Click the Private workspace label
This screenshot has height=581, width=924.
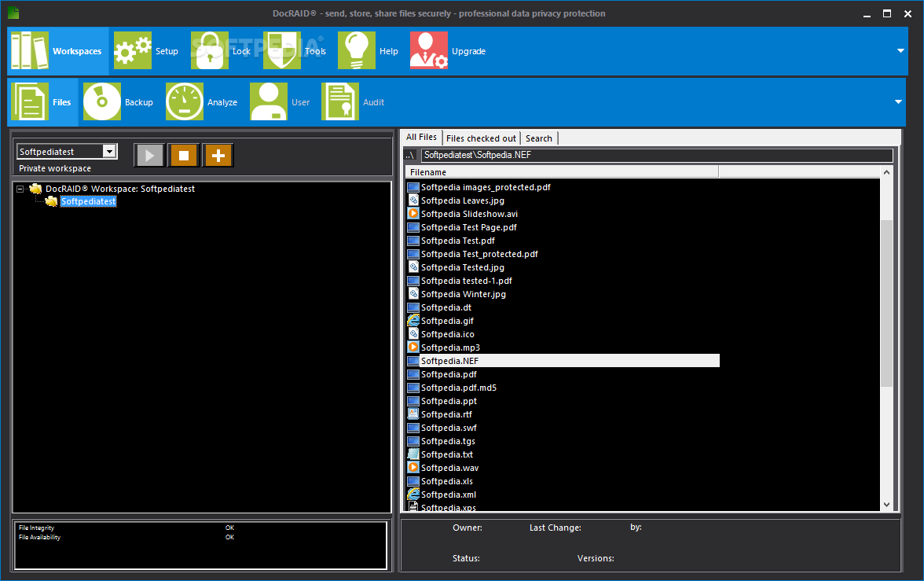point(55,168)
